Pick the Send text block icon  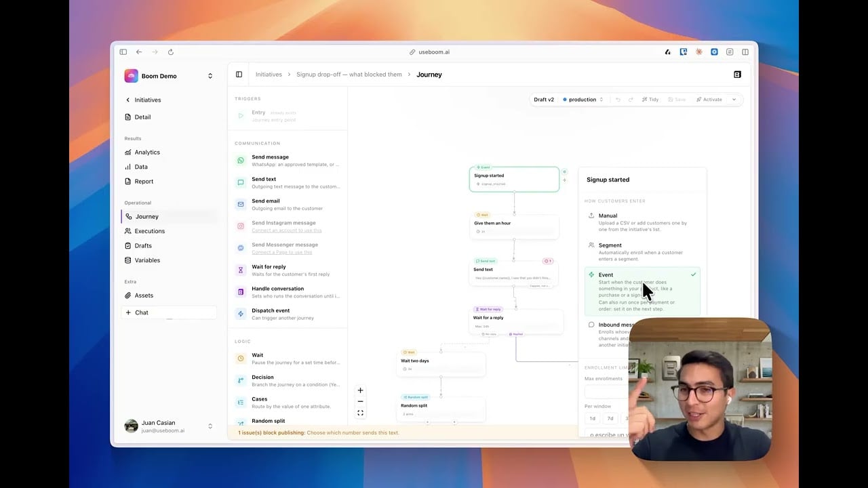tap(240, 182)
